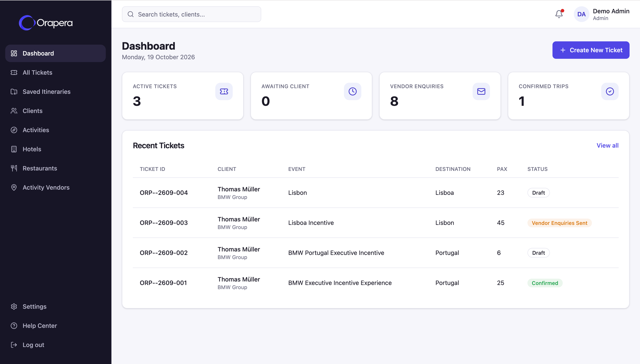Click the Orapera logo
This screenshot has height=364, width=640.
coord(46,23)
